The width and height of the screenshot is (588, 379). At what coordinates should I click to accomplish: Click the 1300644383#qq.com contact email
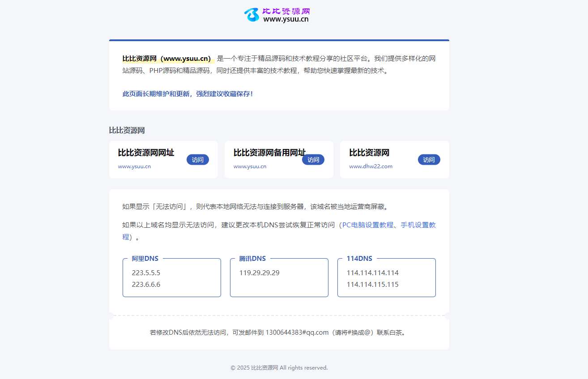[297, 332]
